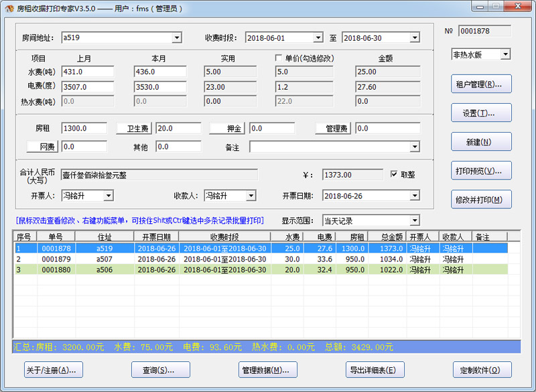The width and height of the screenshot is (536, 392).
Task: Open the 显示范围 display range dropdown
Action: point(415,220)
